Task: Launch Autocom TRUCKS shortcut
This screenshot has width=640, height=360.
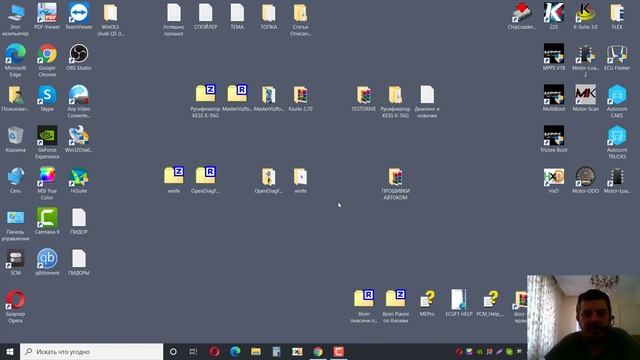Action: (x=617, y=136)
